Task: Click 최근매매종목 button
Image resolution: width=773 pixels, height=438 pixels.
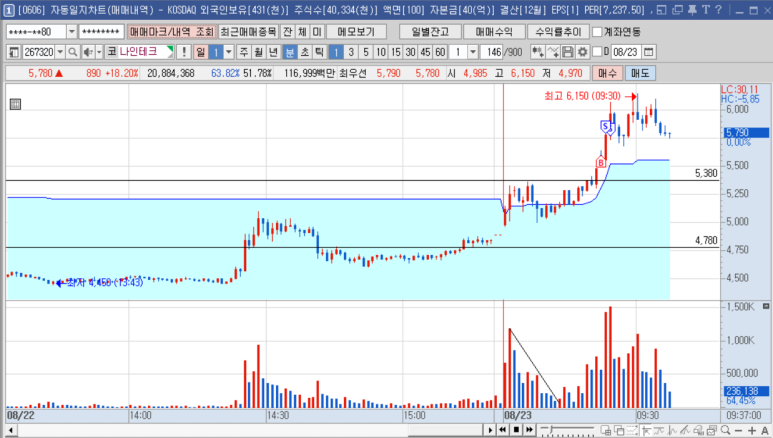Action: (x=248, y=32)
